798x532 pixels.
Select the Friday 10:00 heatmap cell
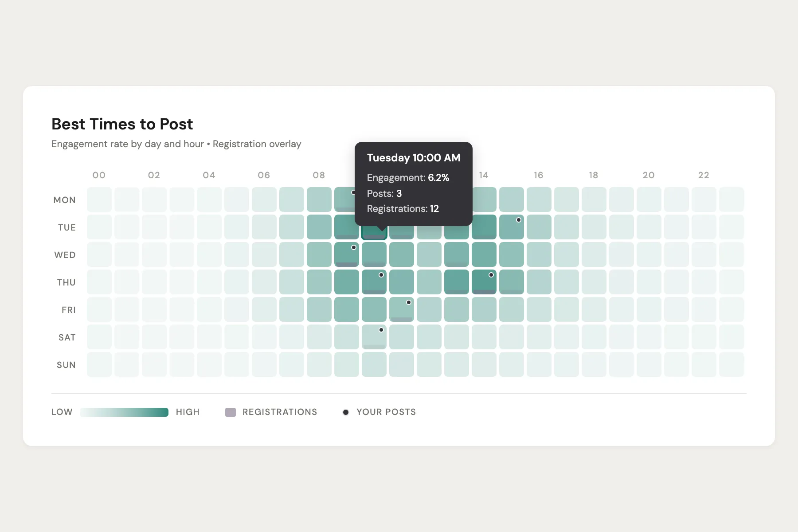point(374,309)
